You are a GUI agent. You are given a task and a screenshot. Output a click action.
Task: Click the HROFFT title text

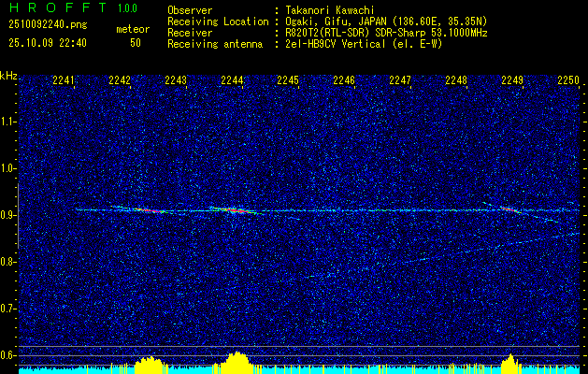(55, 8)
